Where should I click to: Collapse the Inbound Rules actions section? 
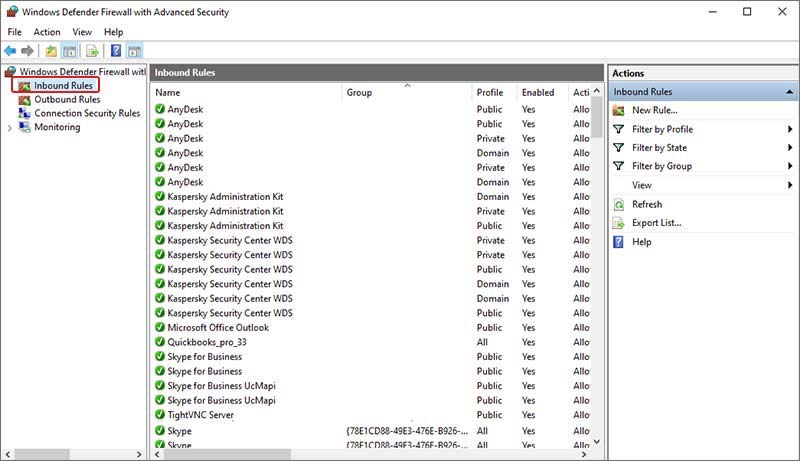point(790,92)
